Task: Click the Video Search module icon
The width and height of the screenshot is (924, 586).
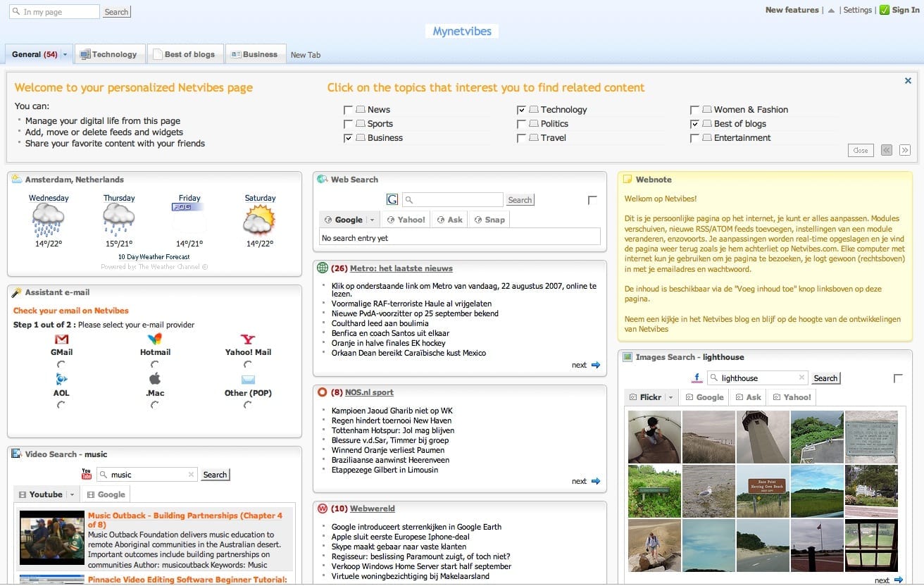Action: 17,454
